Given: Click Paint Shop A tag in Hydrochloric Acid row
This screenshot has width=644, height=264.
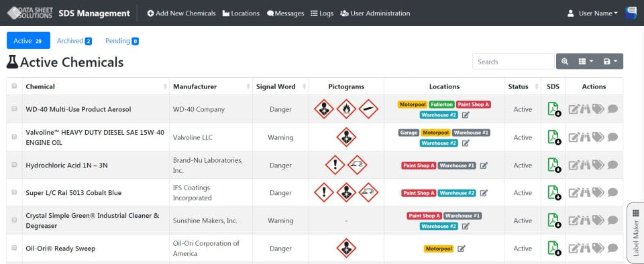Looking at the screenshot, I should 419,166.
